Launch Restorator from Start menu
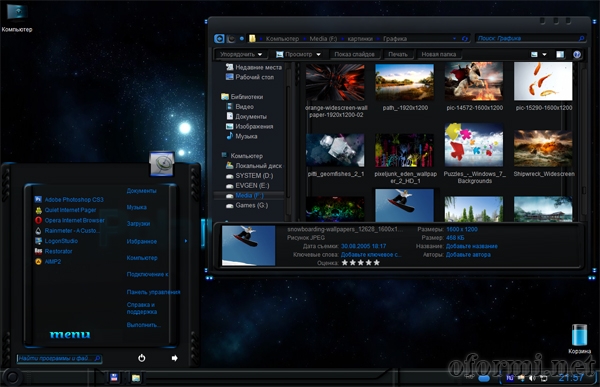This screenshot has height=387, width=600. click(53, 251)
